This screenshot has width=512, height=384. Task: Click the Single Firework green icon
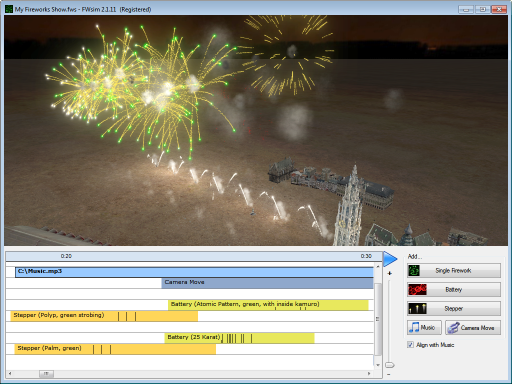point(414,271)
